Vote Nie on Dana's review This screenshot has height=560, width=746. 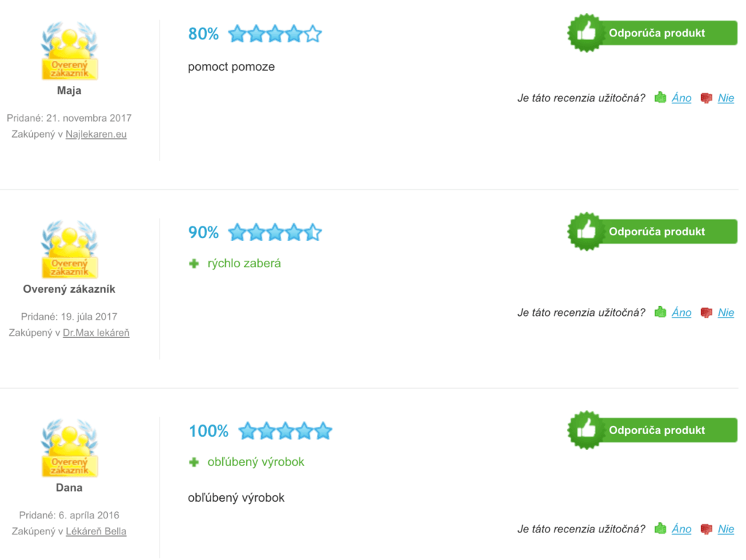click(x=726, y=529)
